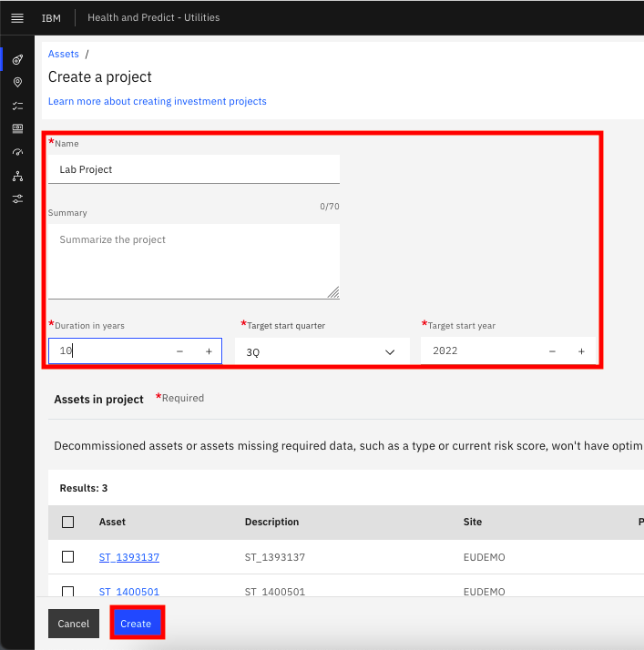Image resolution: width=644 pixels, height=650 pixels.
Task: Grab the Summary textarea resize handle
Action: (x=333, y=293)
